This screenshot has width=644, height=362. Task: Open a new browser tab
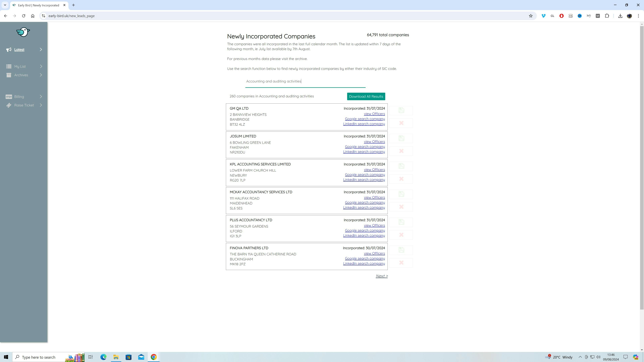[x=73, y=5]
